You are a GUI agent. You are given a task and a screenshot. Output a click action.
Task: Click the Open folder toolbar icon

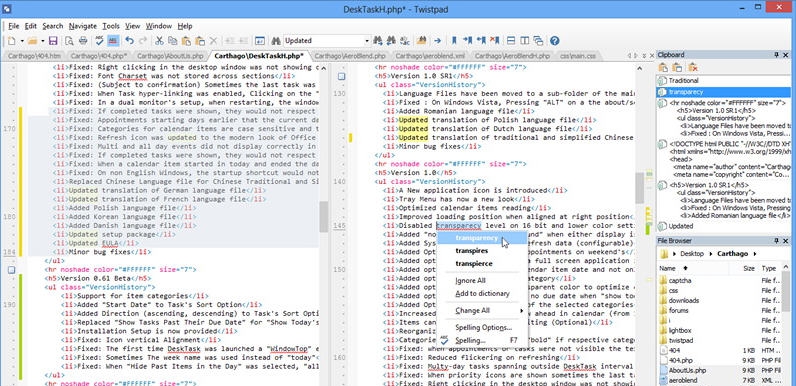pos(32,41)
